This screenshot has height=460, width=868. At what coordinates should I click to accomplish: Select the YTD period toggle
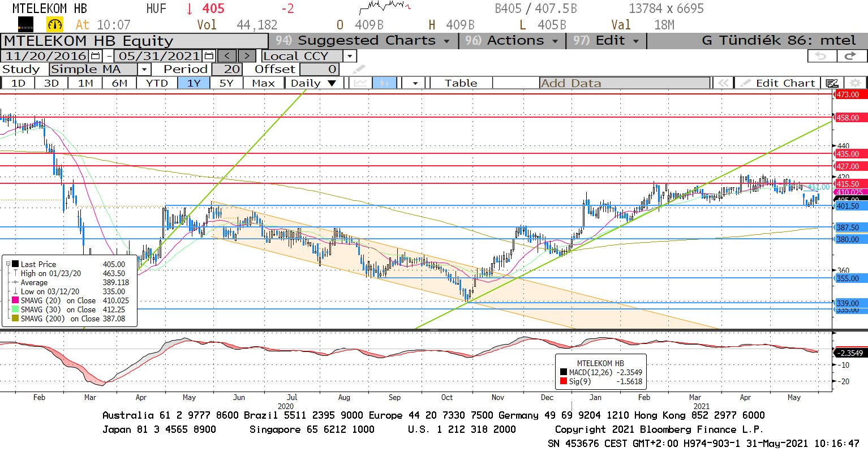pos(157,83)
